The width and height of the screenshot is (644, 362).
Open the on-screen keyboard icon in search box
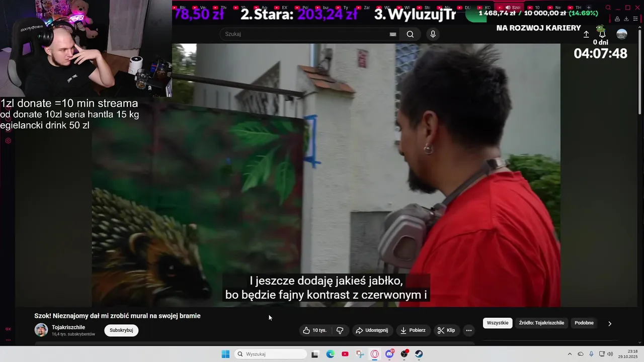tap(393, 34)
